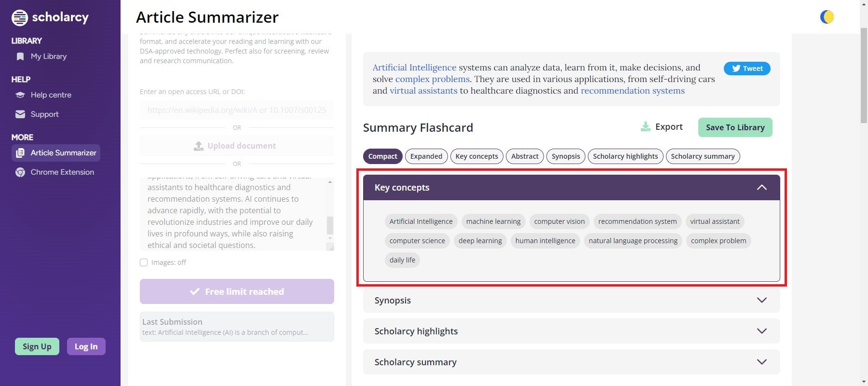The image size is (868, 386).
Task: Click the Save To Library button
Action: coord(735,127)
